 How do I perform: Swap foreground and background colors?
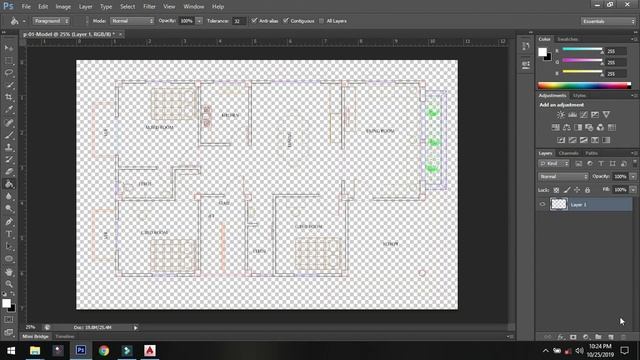(13, 294)
